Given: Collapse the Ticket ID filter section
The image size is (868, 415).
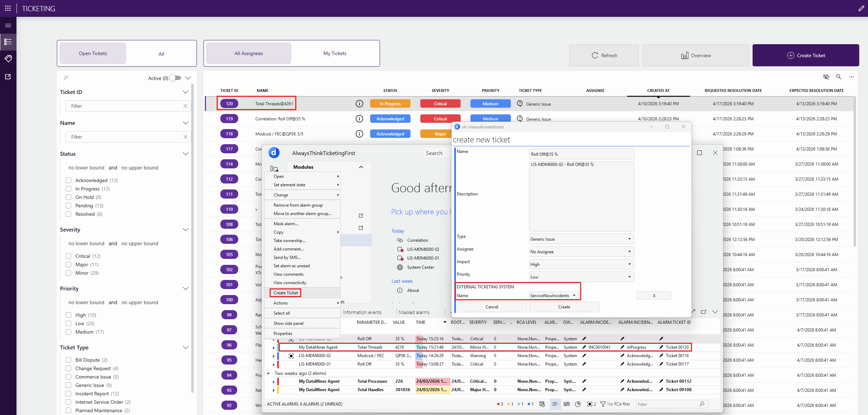Looking at the screenshot, I should click(x=186, y=92).
